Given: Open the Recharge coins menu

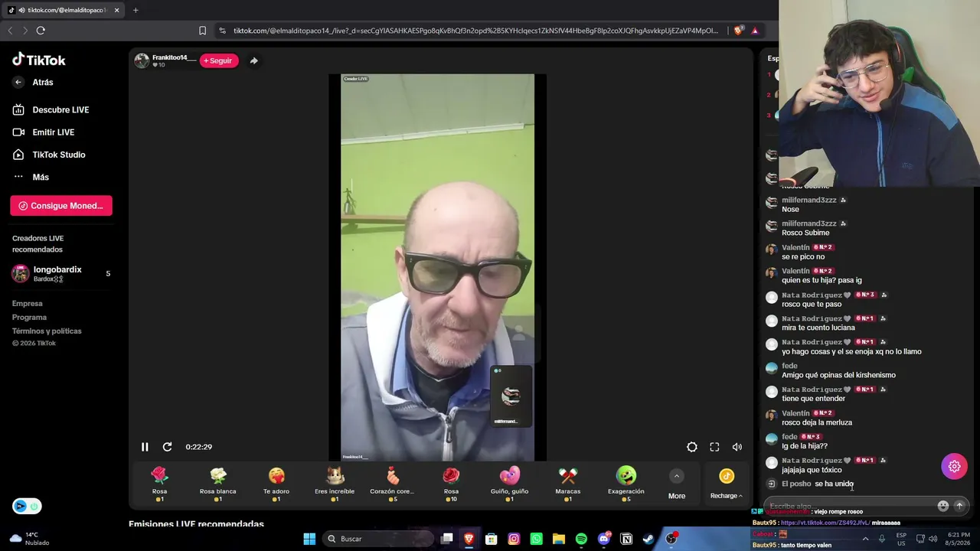Looking at the screenshot, I should point(726,485).
